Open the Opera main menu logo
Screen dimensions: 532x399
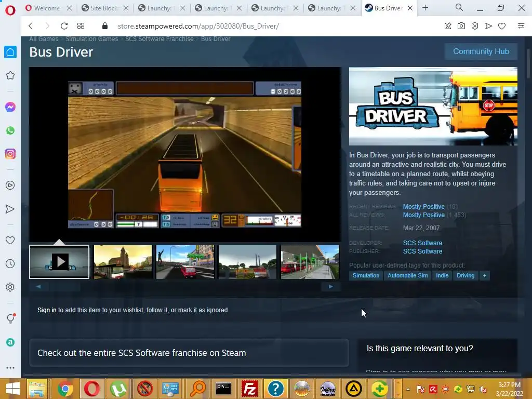click(x=10, y=10)
